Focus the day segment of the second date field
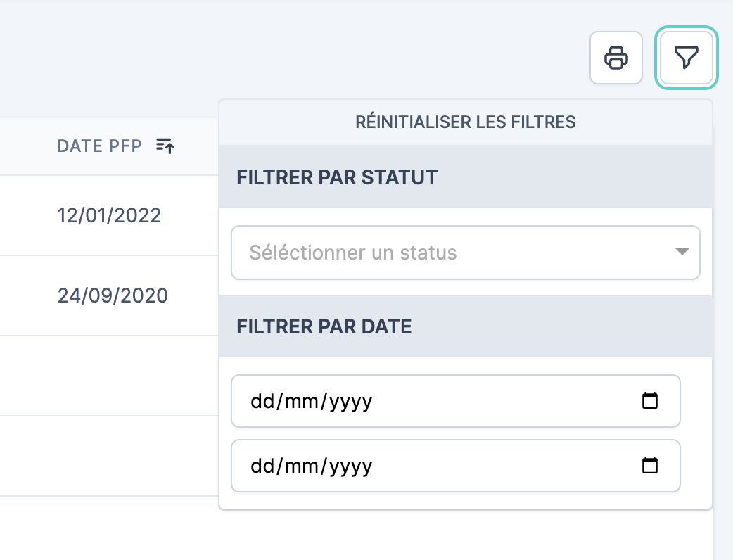This screenshot has width=733, height=560. click(263, 466)
